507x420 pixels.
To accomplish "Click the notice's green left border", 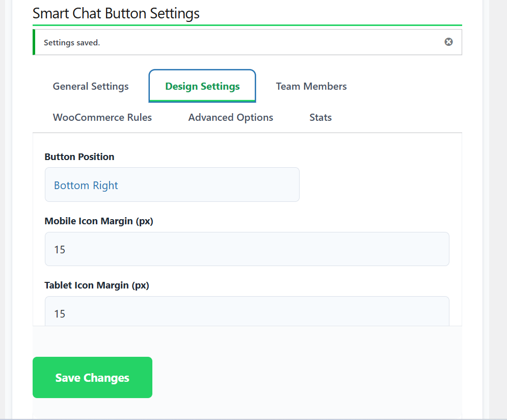I will (x=34, y=42).
